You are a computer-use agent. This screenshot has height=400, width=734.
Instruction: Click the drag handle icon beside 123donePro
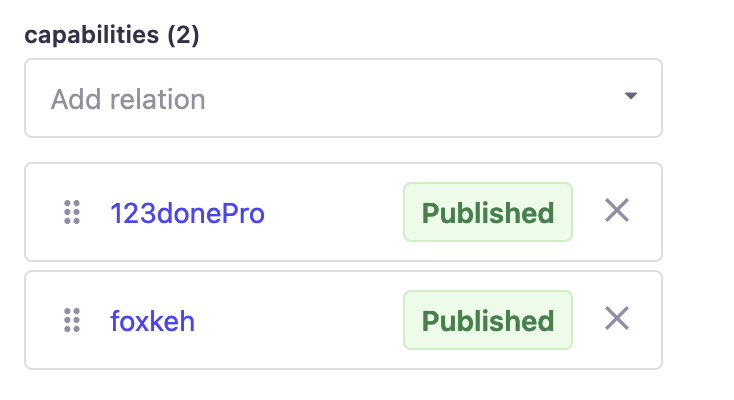[72, 212]
